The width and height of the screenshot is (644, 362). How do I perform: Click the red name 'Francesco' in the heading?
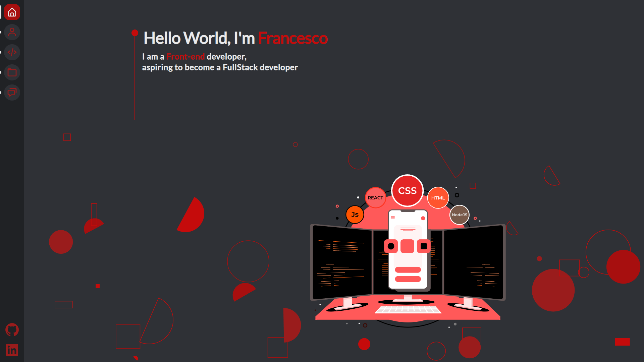point(293,38)
